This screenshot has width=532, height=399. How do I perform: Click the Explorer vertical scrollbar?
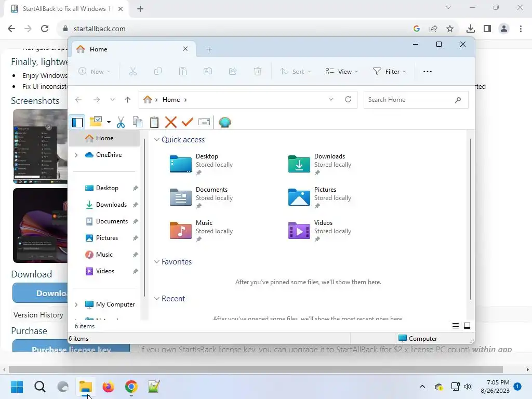point(471,219)
